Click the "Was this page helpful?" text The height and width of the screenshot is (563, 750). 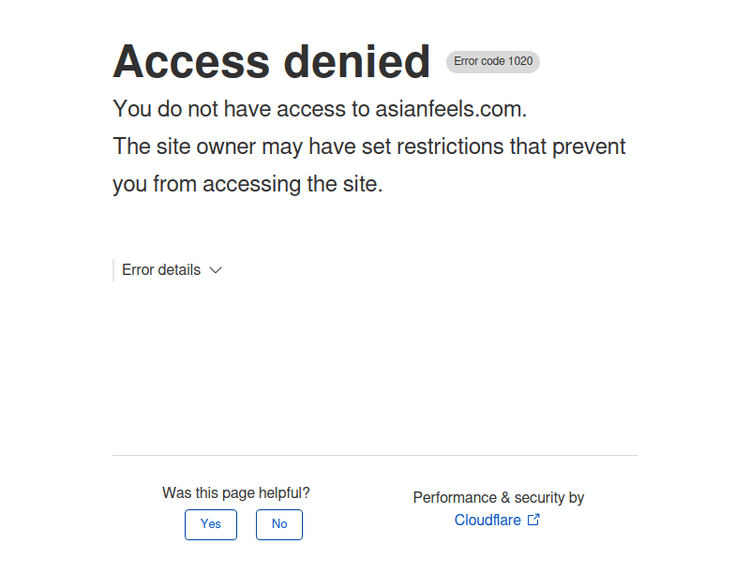coord(236,493)
